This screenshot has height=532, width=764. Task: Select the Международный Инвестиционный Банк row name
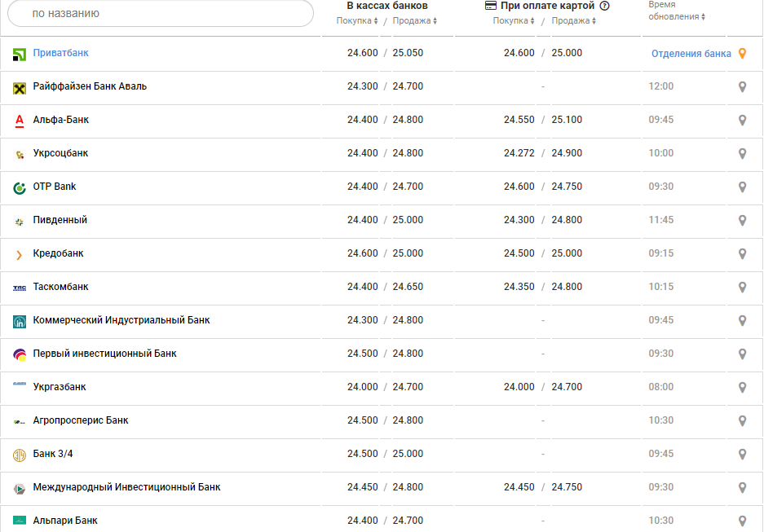tap(126, 487)
